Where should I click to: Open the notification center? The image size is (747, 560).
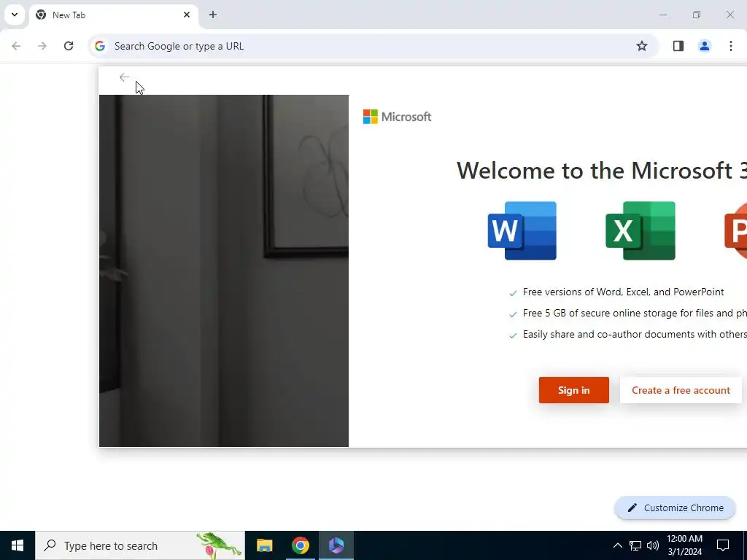pyautogui.click(x=723, y=545)
